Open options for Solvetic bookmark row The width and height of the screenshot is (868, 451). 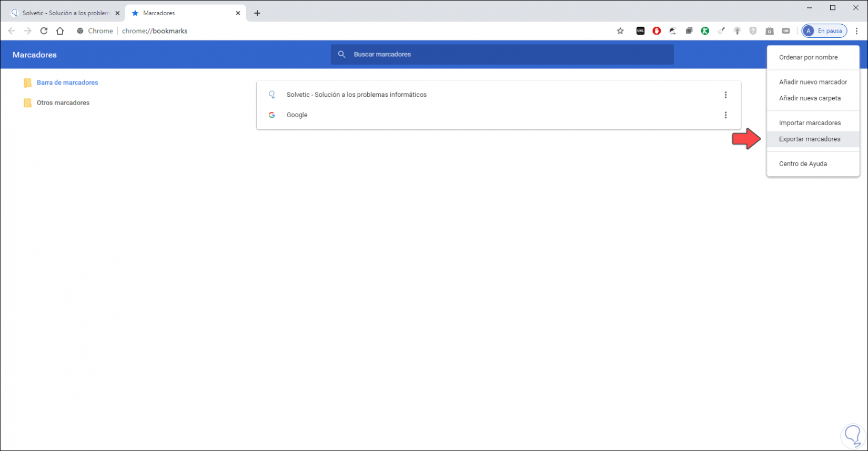pyautogui.click(x=725, y=95)
